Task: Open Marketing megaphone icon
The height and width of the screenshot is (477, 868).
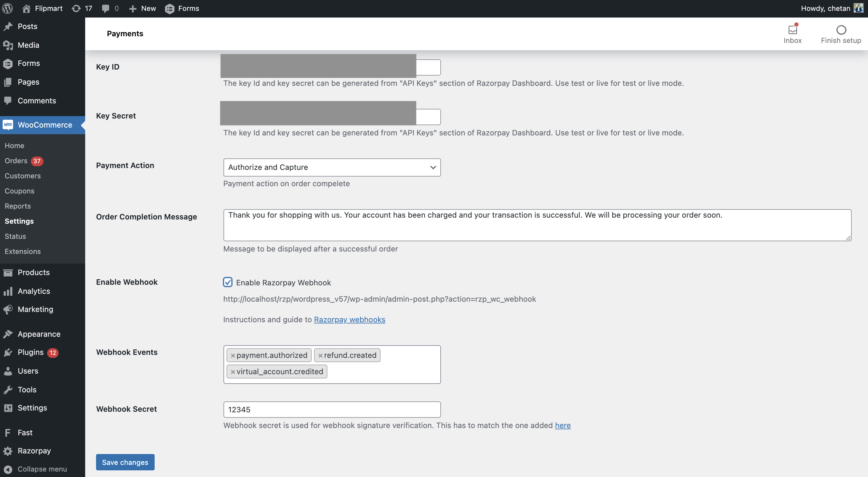Action: click(8, 309)
